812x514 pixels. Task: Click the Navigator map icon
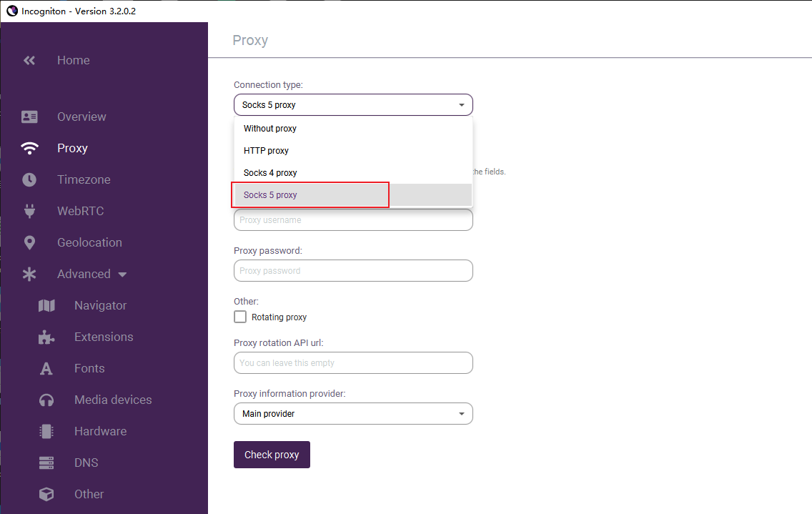point(46,305)
